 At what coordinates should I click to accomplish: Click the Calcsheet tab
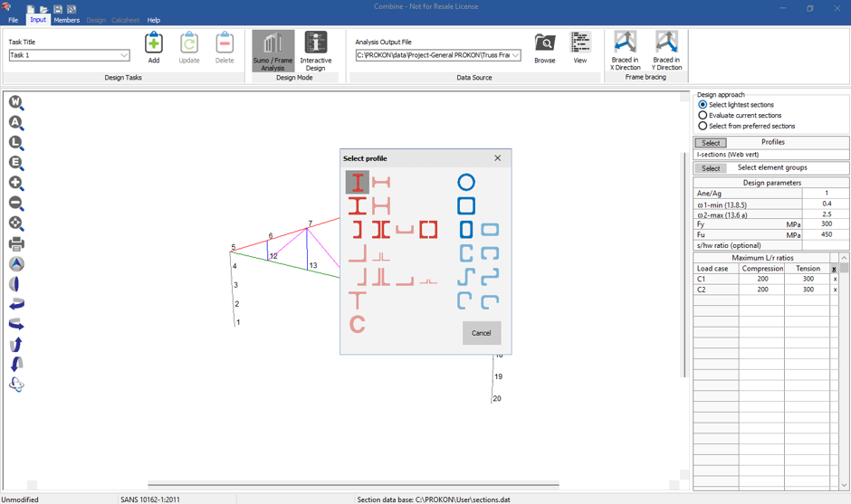click(x=125, y=20)
